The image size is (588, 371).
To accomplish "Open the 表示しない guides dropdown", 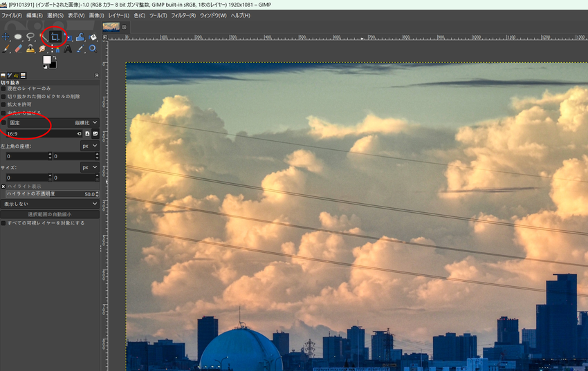I will (50, 204).
